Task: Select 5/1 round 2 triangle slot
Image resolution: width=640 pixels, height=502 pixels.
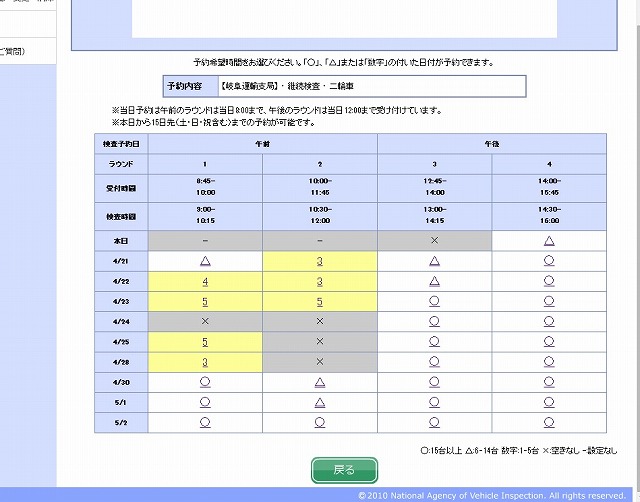Action: pyautogui.click(x=320, y=402)
